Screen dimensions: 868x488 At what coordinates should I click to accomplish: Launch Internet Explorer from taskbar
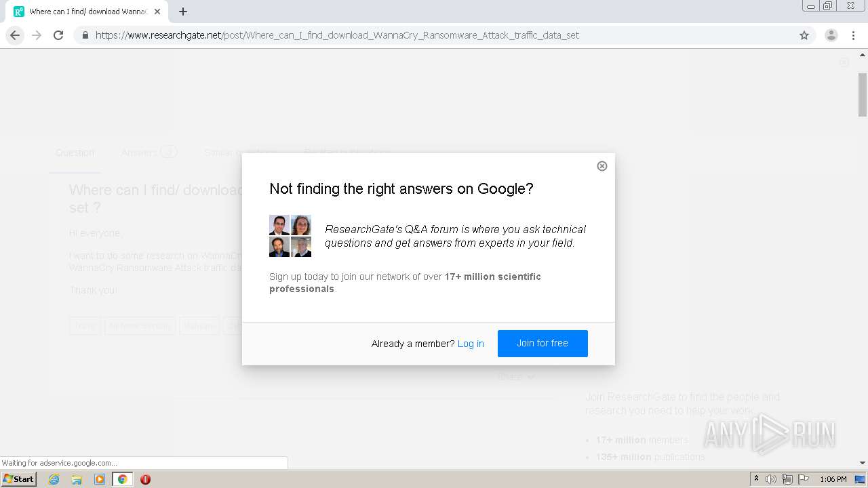click(54, 479)
